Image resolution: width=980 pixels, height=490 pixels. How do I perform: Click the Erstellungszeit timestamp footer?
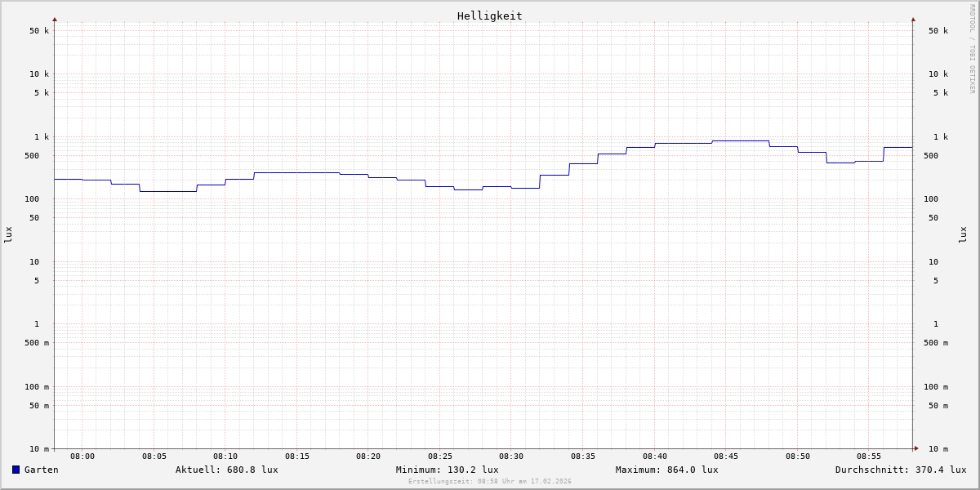[489, 482]
